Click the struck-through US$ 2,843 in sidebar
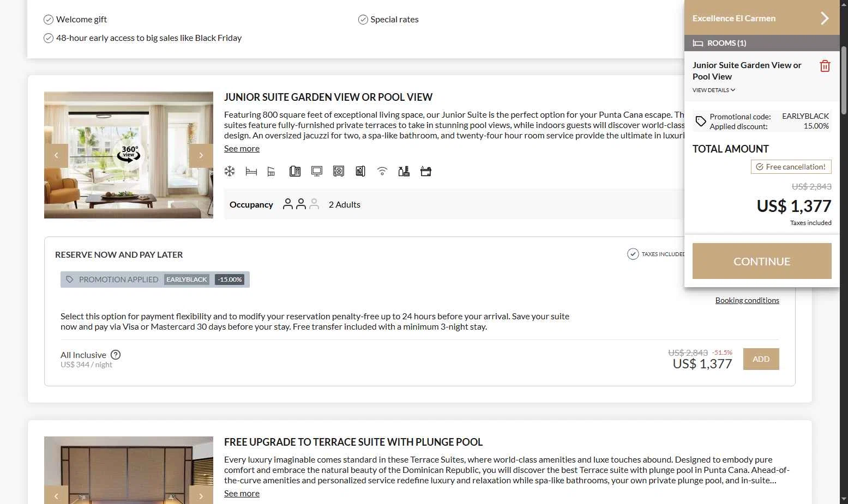The image size is (848, 504). (811, 186)
